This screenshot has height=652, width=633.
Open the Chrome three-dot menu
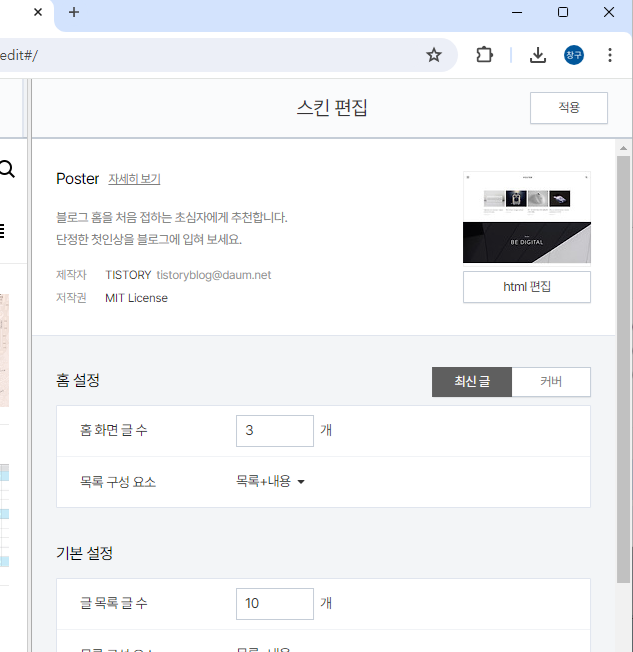(x=610, y=55)
